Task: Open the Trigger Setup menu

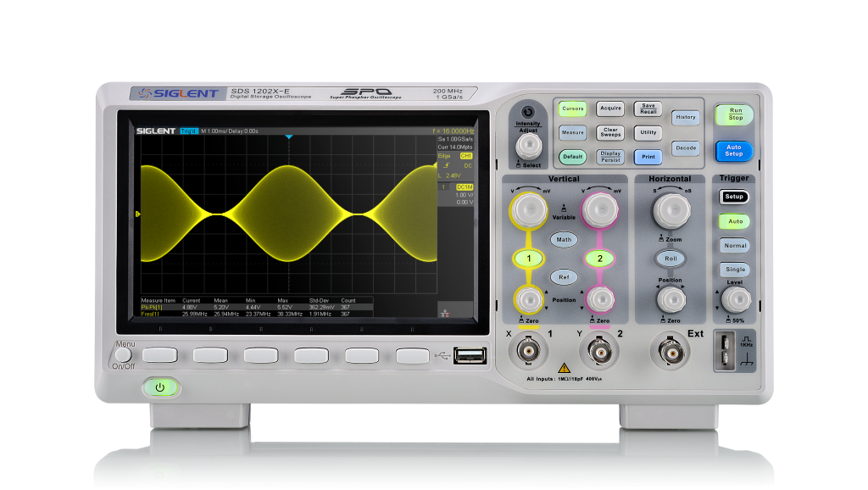Action: (734, 197)
